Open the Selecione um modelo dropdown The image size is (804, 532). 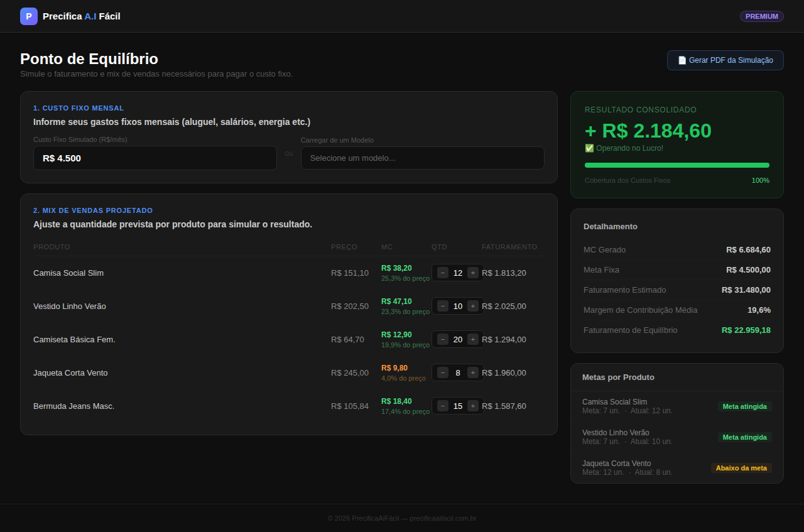click(x=423, y=158)
